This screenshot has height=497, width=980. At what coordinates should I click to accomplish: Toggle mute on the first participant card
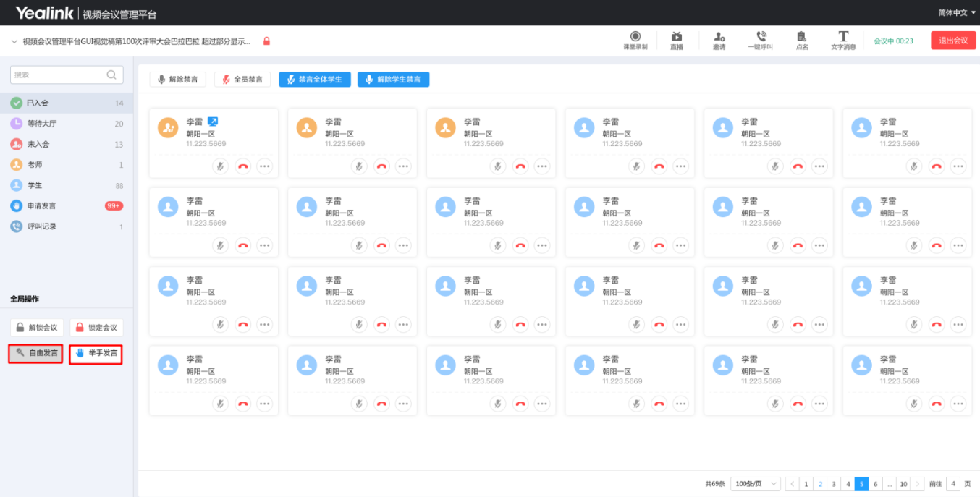click(x=221, y=166)
